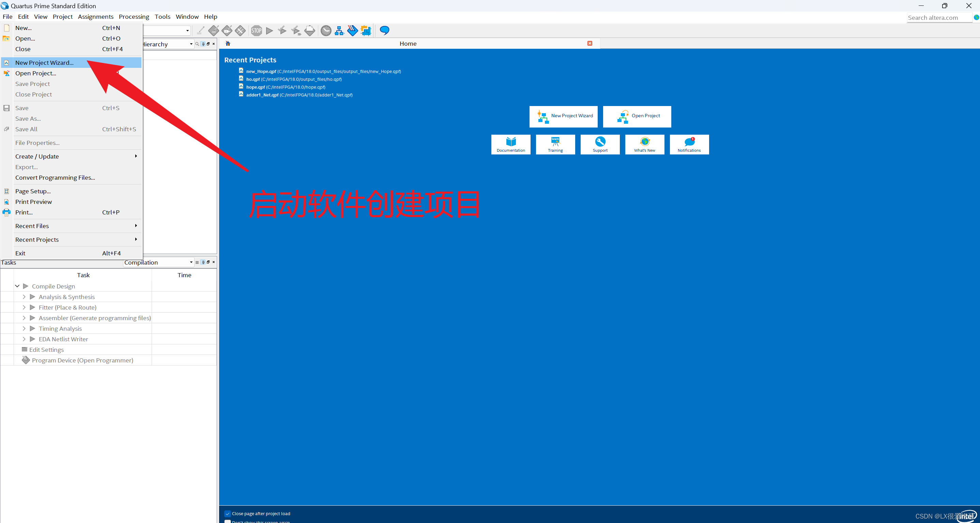Choose New Project Wizard... from File menu
Image resolution: width=980 pixels, height=523 pixels.
(x=72, y=62)
